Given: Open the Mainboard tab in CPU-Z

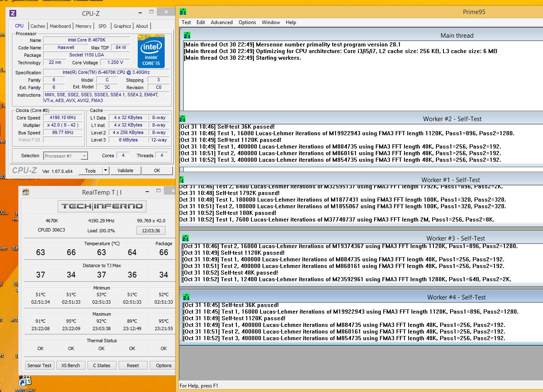Looking at the screenshot, I should [x=60, y=26].
